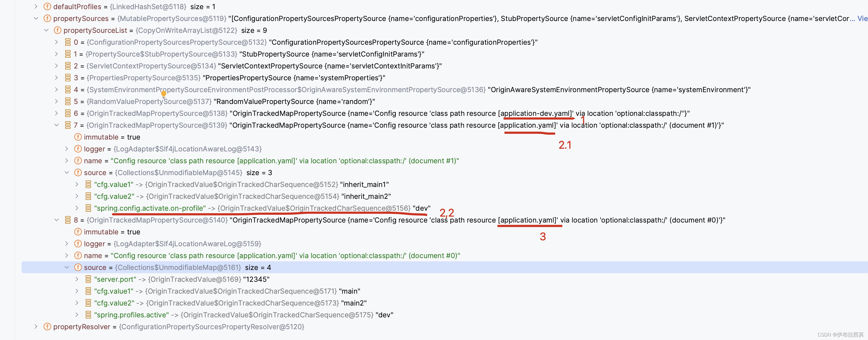Collapse list element 7 application.yaml document #1
The height and width of the screenshot is (340, 868).
coord(57,125)
